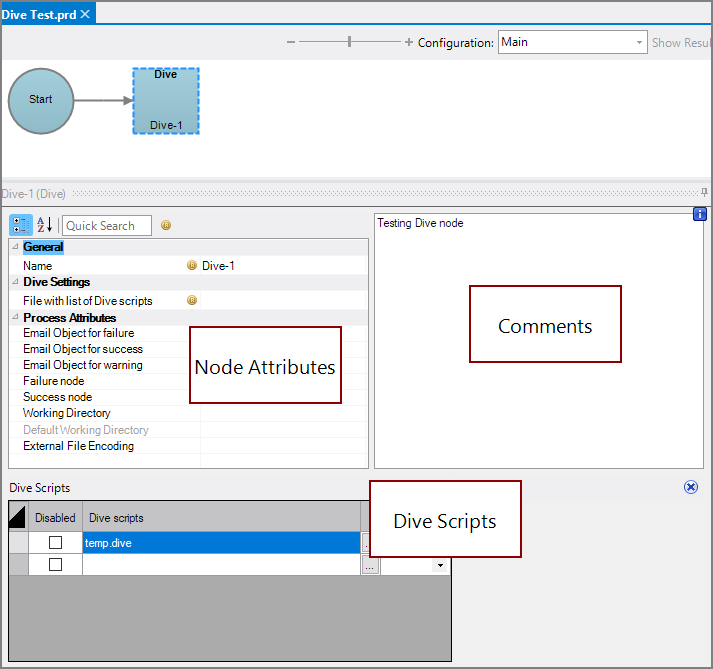
Task: Click the Dive scripts column header
Action: pyautogui.click(x=221, y=518)
